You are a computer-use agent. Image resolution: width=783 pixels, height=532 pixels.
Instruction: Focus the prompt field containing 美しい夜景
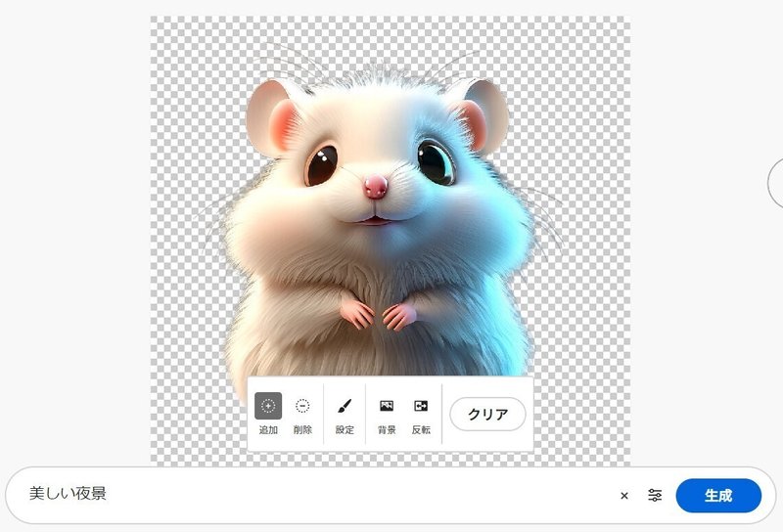[x=320, y=494]
